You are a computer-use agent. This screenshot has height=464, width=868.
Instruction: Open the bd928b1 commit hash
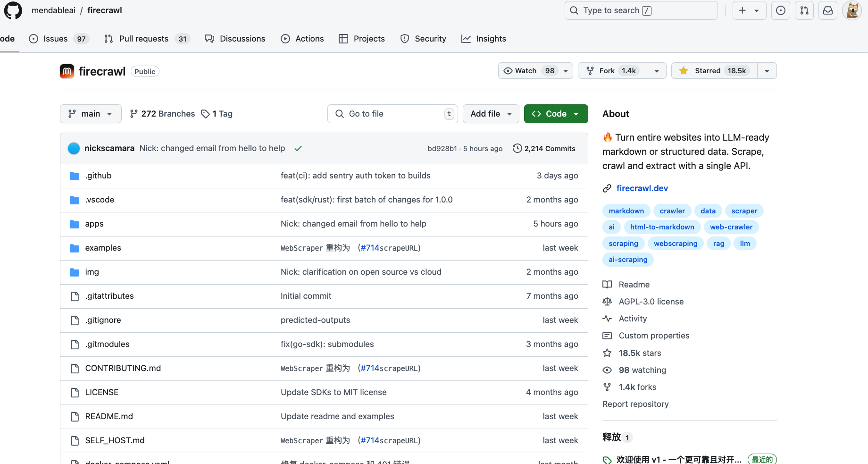(442, 149)
